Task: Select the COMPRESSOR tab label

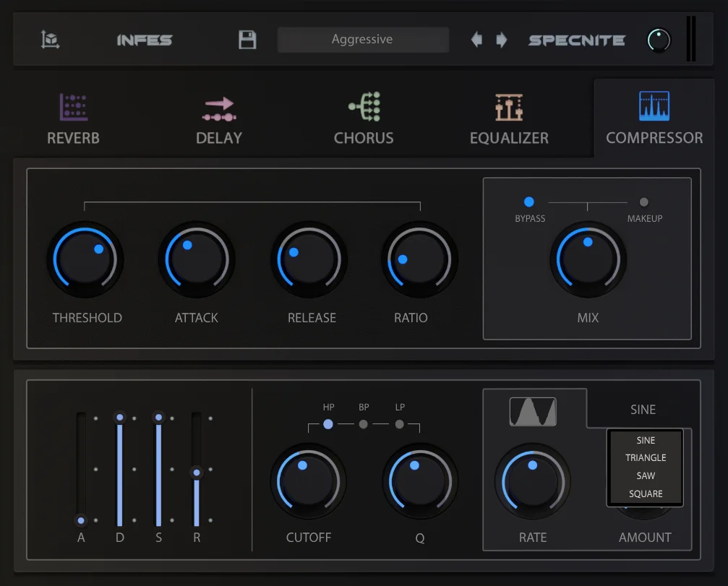Action: click(x=654, y=138)
